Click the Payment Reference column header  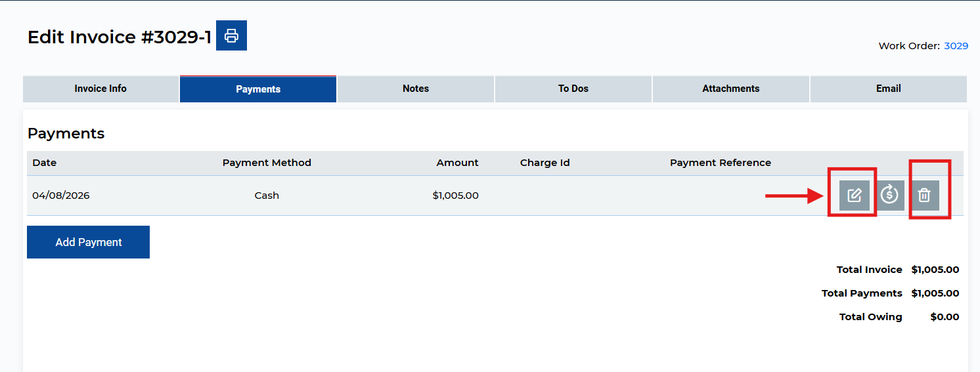pyautogui.click(x=720, y=163)
